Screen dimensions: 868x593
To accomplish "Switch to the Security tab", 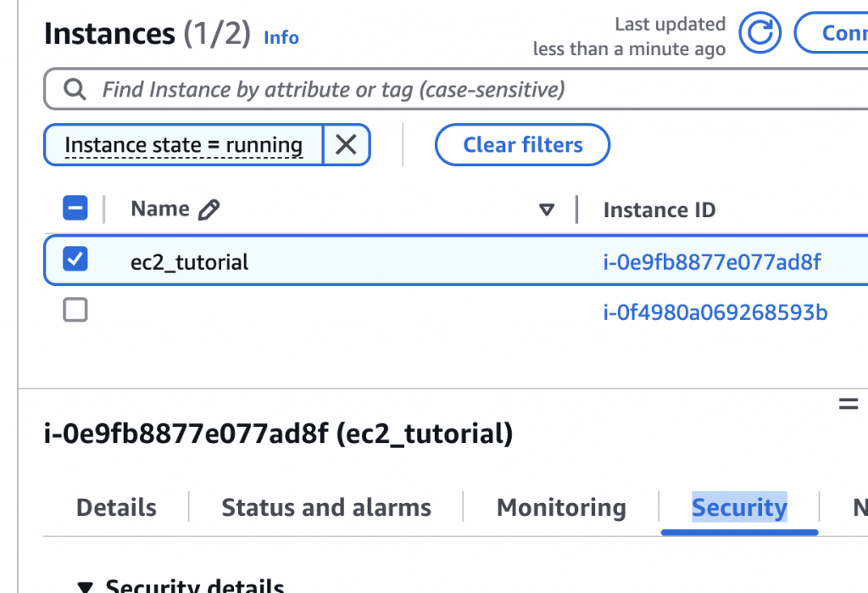I will [738, 506].
